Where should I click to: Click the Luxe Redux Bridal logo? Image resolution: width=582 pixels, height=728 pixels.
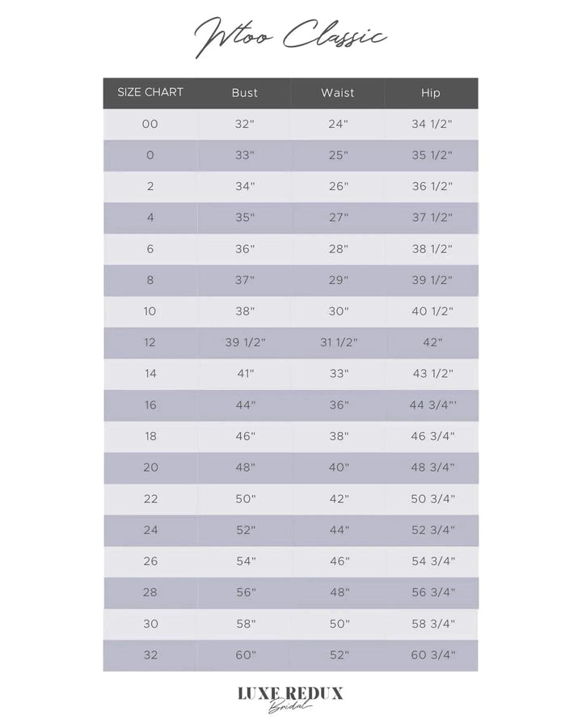(x=290, y=698)
